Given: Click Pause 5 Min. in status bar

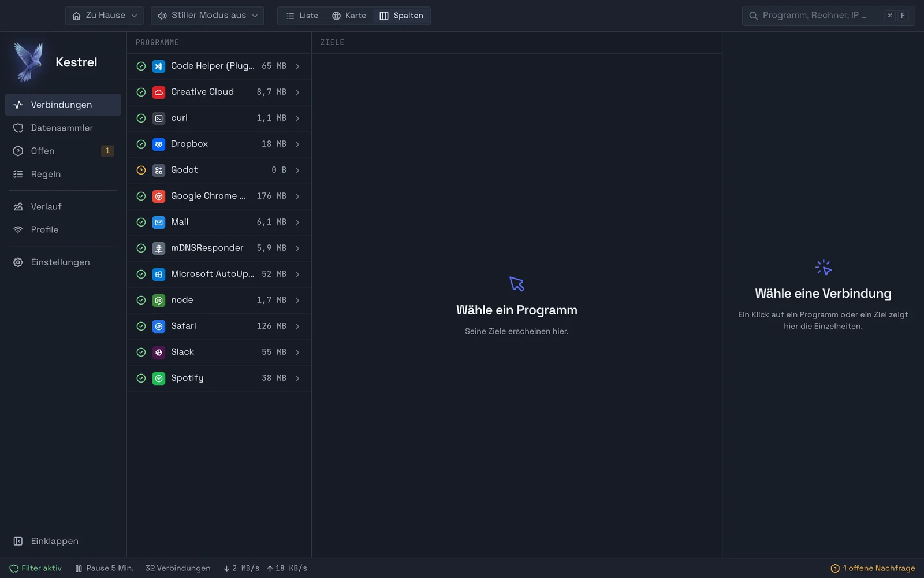Looking at the screenshot, I should 105,568.
